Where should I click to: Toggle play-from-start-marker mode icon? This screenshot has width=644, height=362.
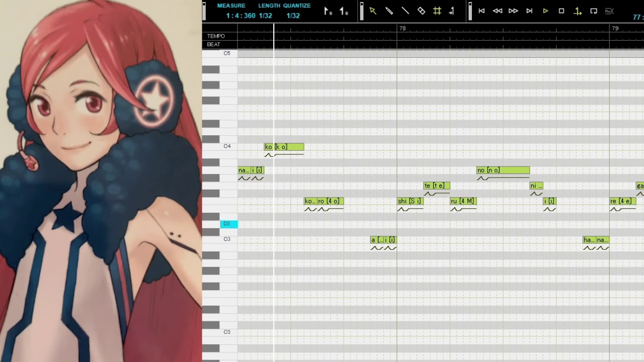point(578,11)
